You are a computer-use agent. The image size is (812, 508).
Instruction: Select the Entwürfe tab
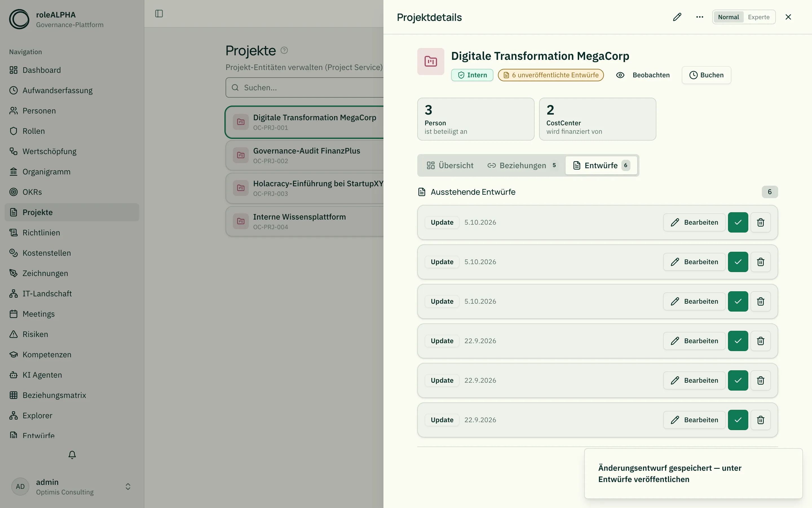tap(601, 165)
